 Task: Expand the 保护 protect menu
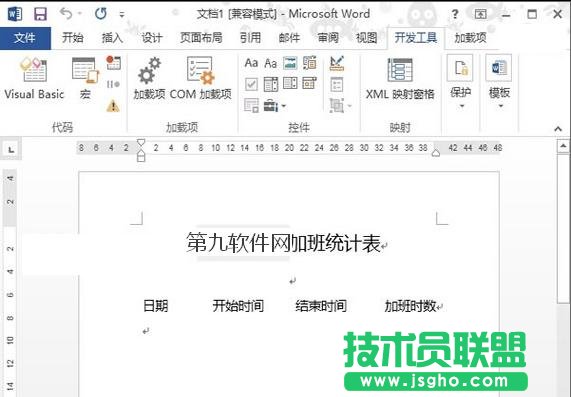pyautogui.click(x=460, y=82)
